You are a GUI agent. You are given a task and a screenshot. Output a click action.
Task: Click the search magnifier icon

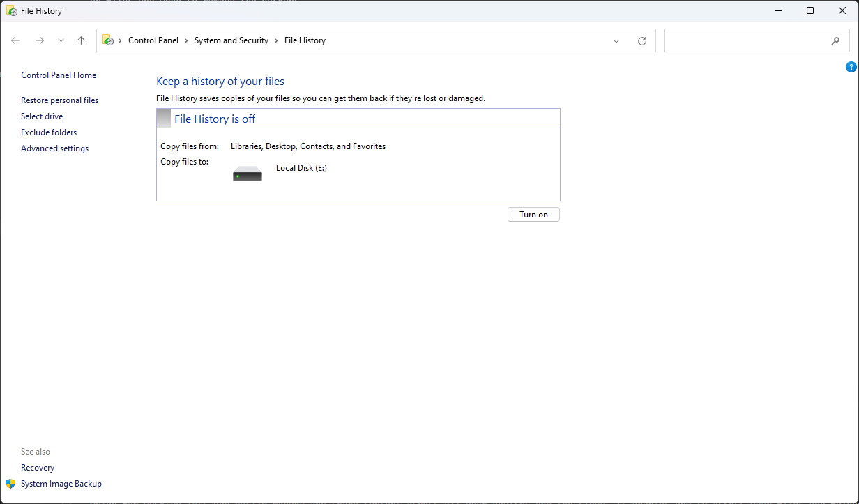point(835,40)
